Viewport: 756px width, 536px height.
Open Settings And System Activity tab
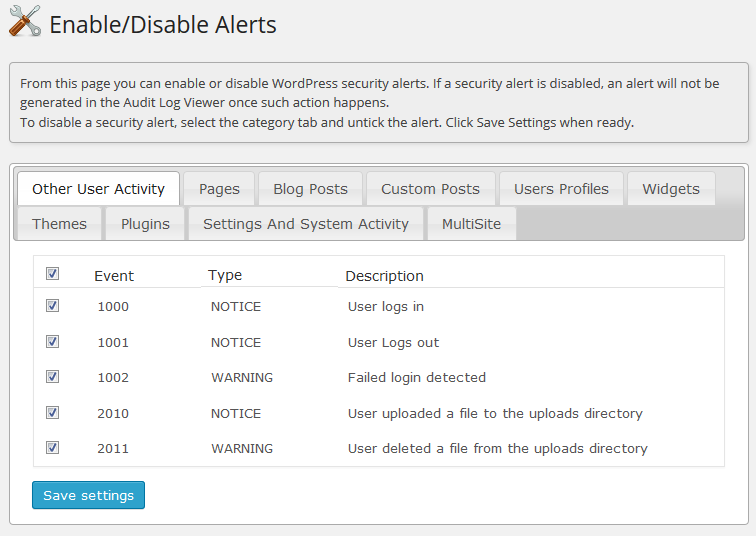(306, 224)
